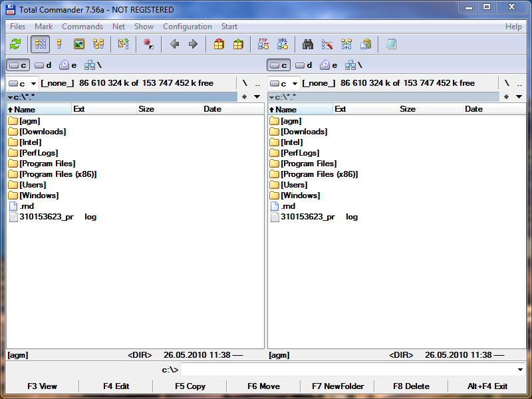Viewport: 532px width, 399px height.
Task: Select optical drive e in right panel
Action: pyautogui.click(x=328, y=65)
